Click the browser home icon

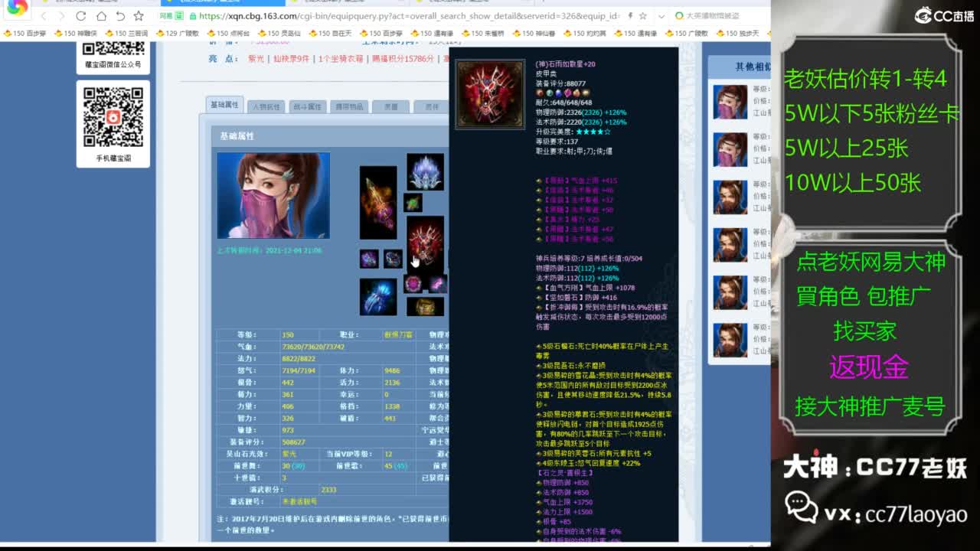[101, 15]
